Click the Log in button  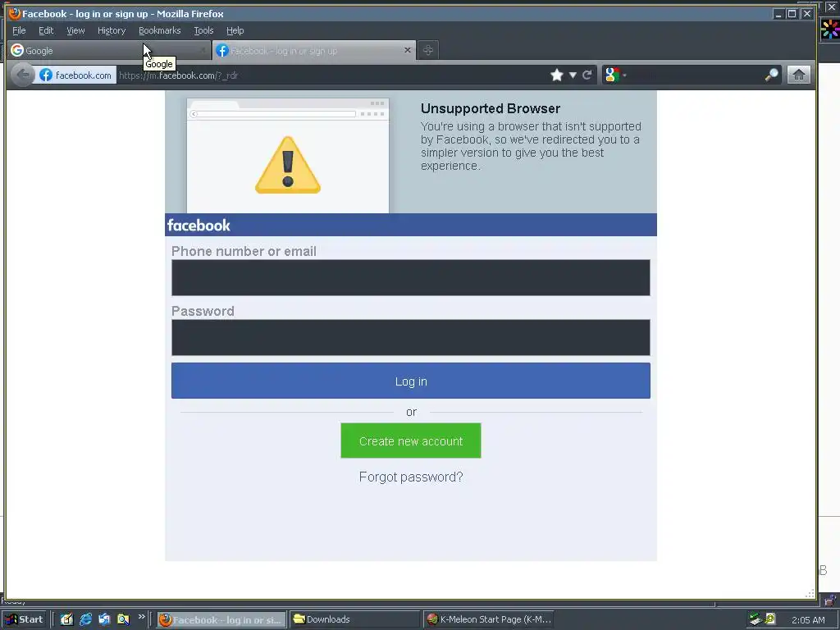pos(410,381)
